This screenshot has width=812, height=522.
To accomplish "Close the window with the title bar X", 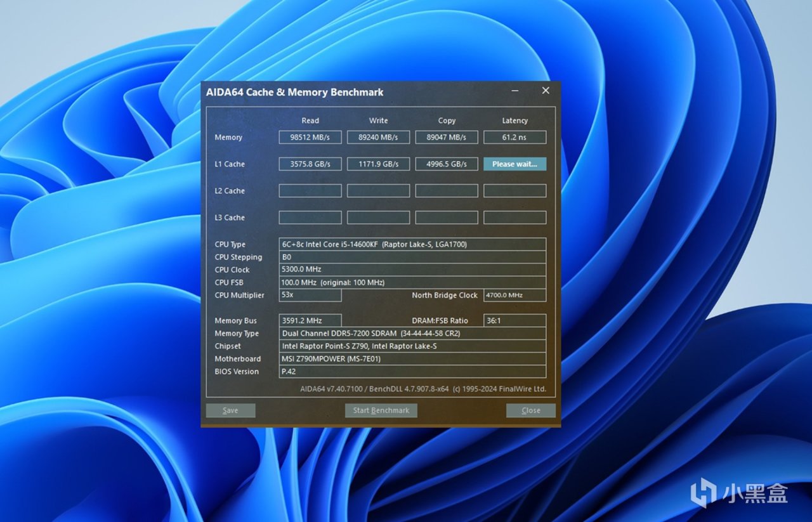I will point(546,91).
